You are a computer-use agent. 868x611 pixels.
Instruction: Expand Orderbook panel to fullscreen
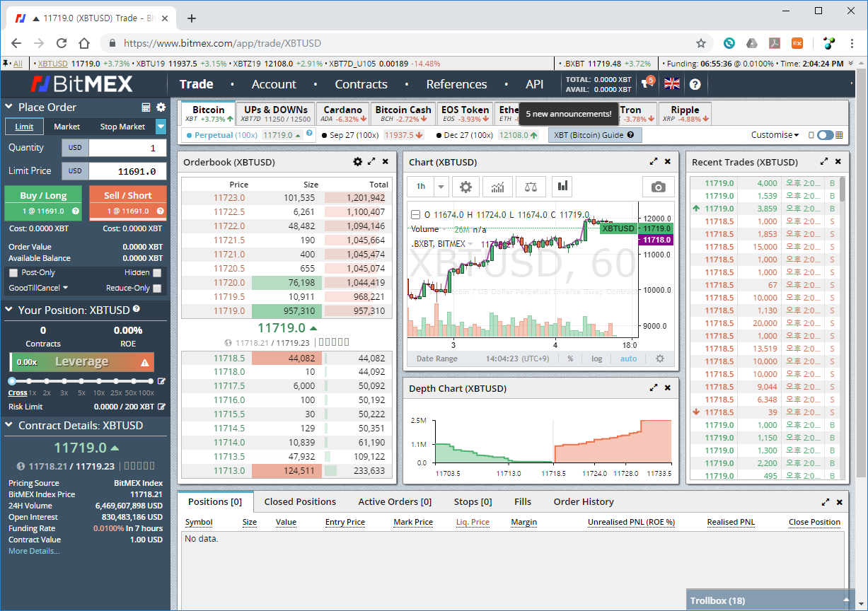tap(371, 162)
